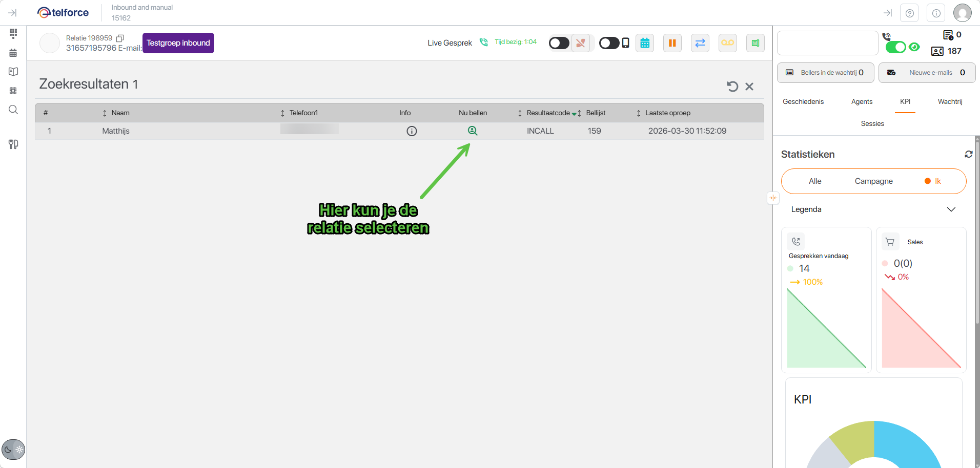Turn off the green availability toggle
The width and height of the screenshot is (980, 468).
coord(895,47)
